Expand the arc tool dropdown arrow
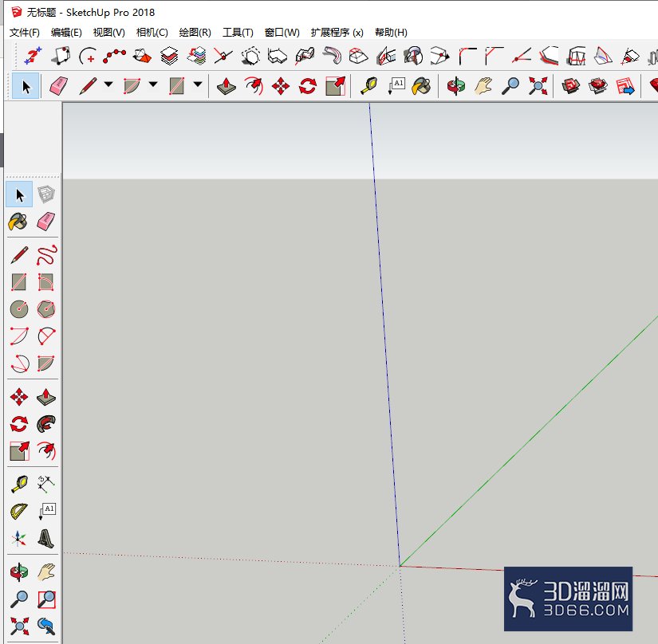 click(x=153, y=84)
